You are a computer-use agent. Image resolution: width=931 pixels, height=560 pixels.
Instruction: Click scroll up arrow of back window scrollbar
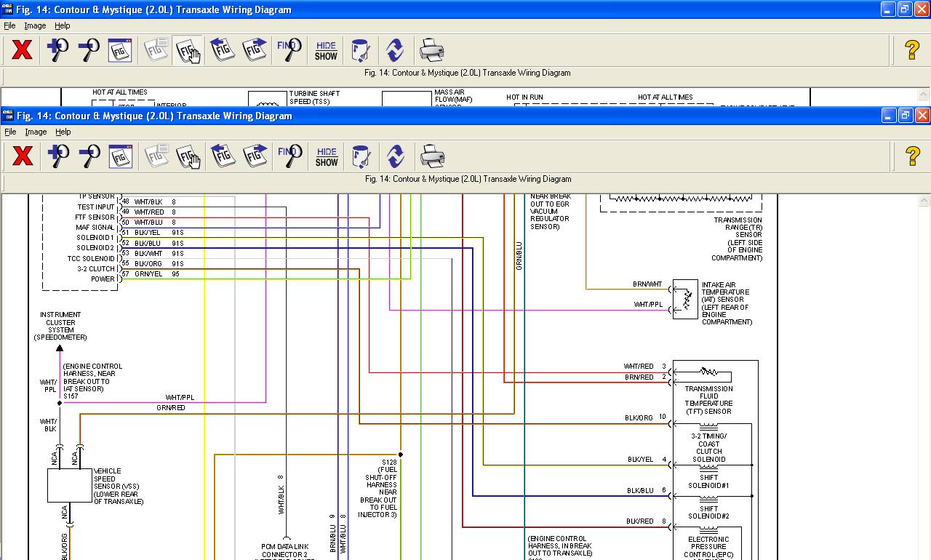point(924,95)
